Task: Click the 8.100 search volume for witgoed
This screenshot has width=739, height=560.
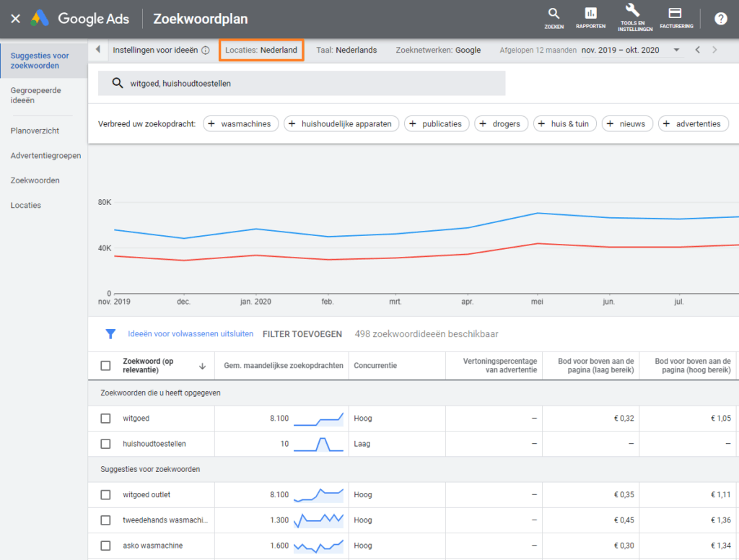Action: pyautogui.click(x=279, y=419)
